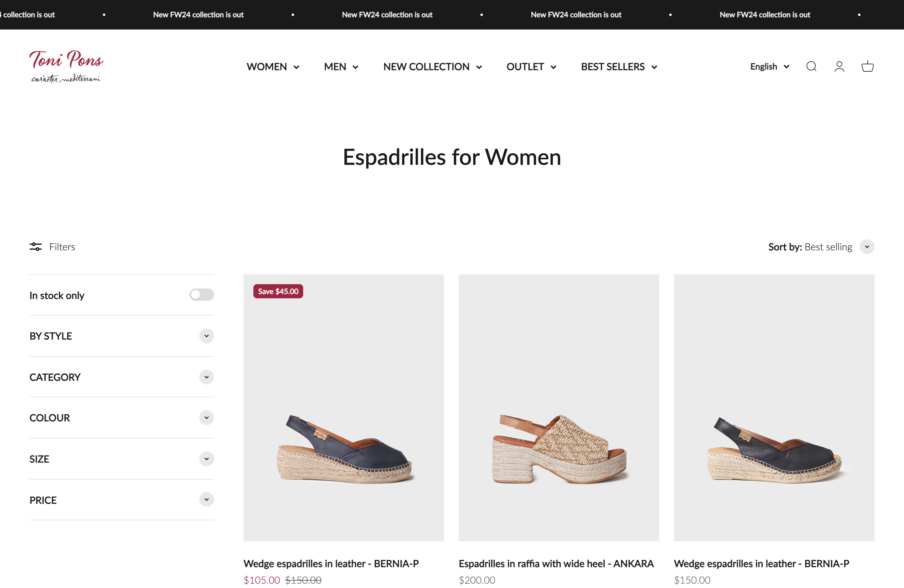Image resolution: width=904 pixels, height=588 pixels.
Task: Expand the BY STYLE filter
Action: point(206,336)
